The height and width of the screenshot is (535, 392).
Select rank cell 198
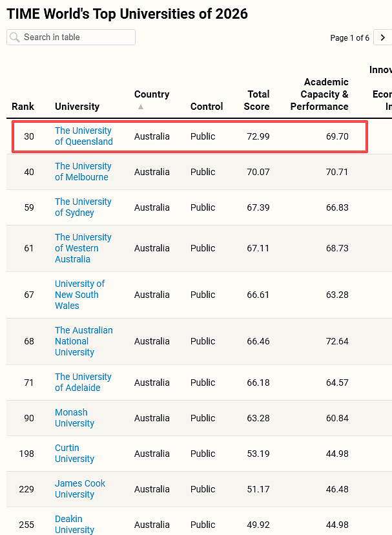[x=26, y=454]
